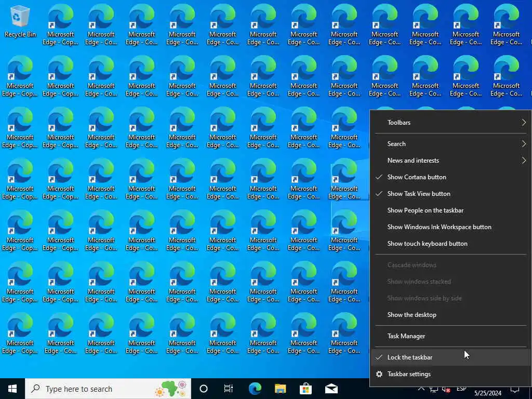Screen dimensions: 532x399
Task: Open the notification center icon
Action: [x=515, y=390]
